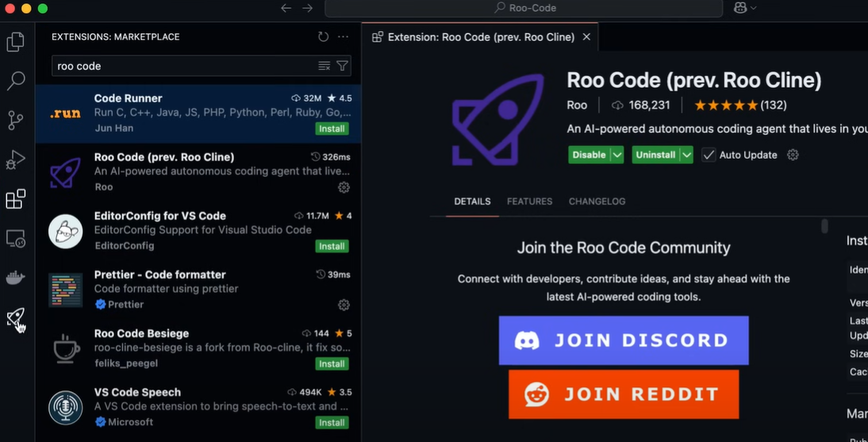Install the Code Runner extension
The height and width of the screenshot is (442, 868).
coord(332,129)
